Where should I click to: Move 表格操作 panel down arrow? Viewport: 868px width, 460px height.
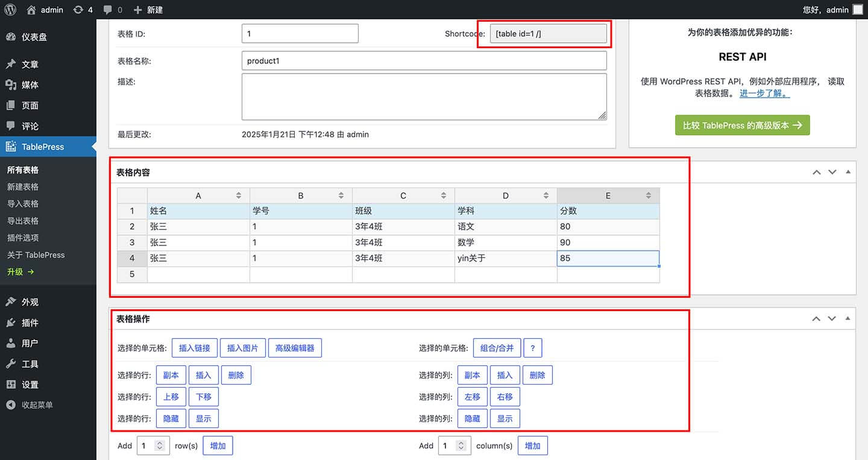point(832,319)
